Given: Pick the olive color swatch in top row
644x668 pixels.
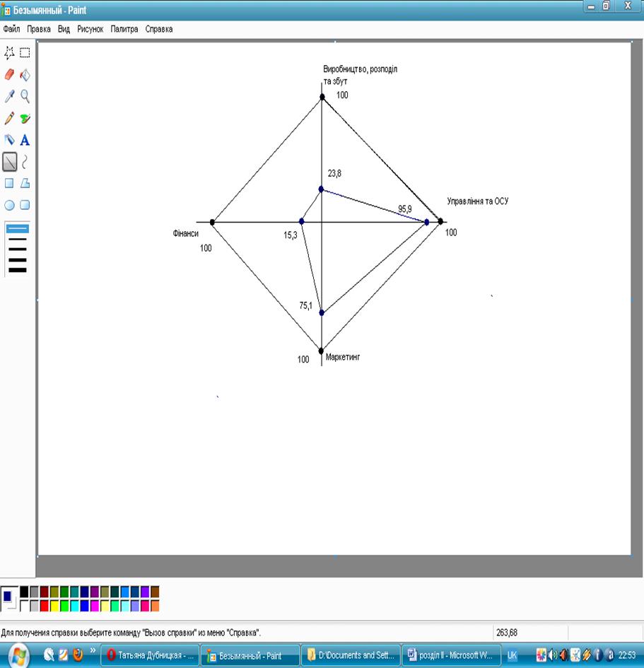Looking at the screenshot, I should [x=54, y=592].
